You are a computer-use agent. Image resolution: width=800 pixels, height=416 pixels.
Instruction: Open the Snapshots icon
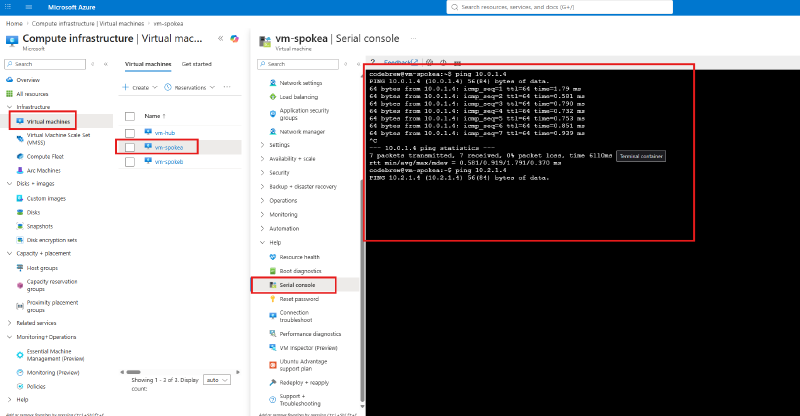[x=20, y=226]
